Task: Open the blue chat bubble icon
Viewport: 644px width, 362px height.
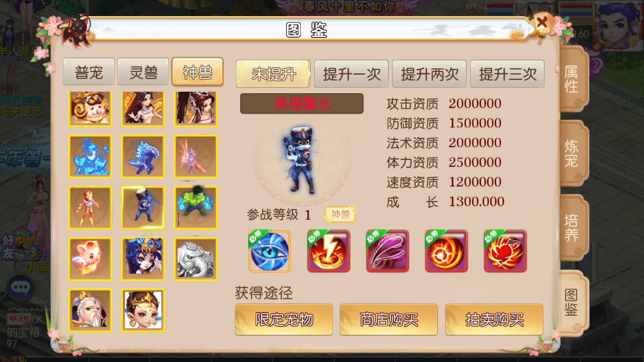Action: (21, 288)
